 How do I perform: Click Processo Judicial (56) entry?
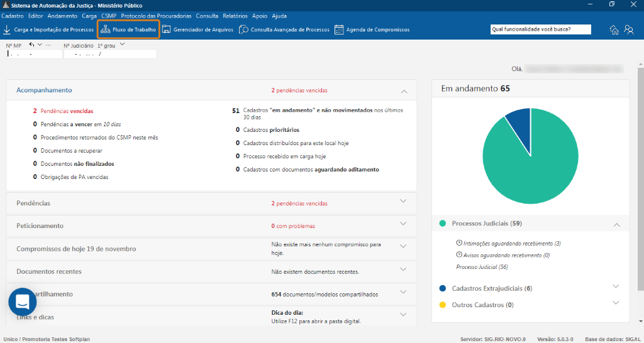482,267
